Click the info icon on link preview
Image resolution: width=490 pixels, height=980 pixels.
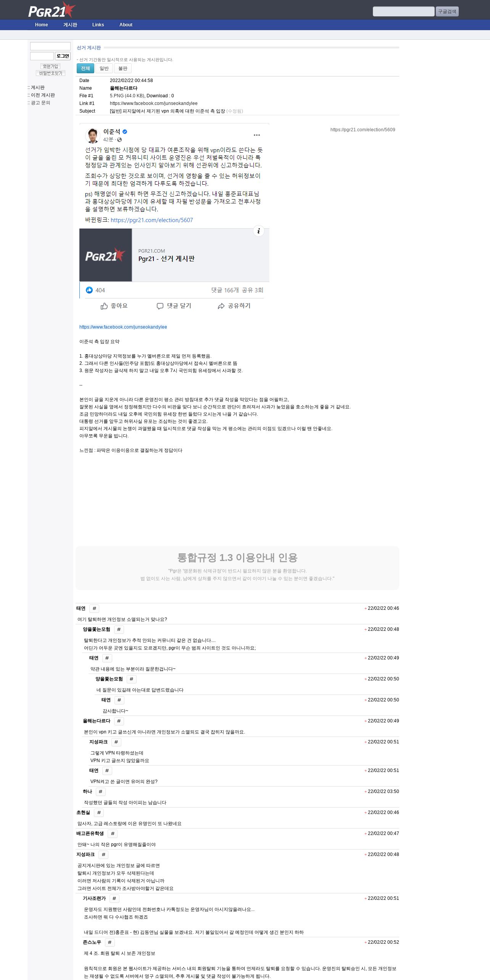(x=259, y=231)
